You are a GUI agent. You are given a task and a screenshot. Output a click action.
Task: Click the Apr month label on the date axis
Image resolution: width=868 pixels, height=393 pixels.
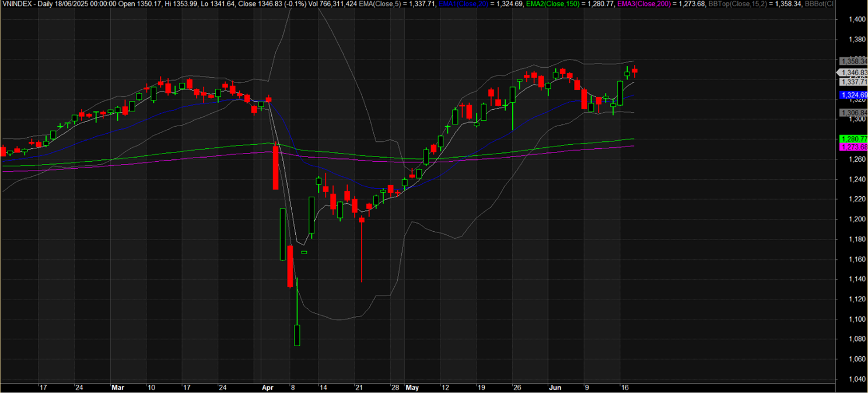coord(268,387)
